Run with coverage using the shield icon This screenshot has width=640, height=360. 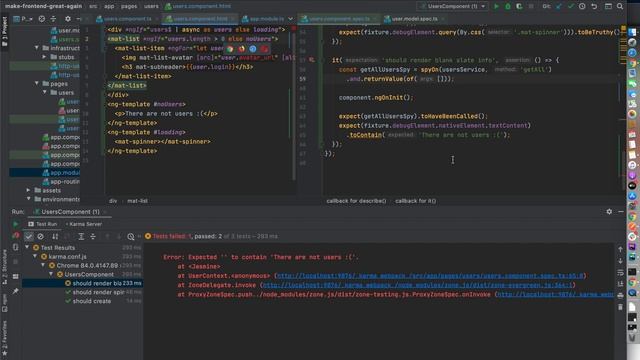pos(519,6)
